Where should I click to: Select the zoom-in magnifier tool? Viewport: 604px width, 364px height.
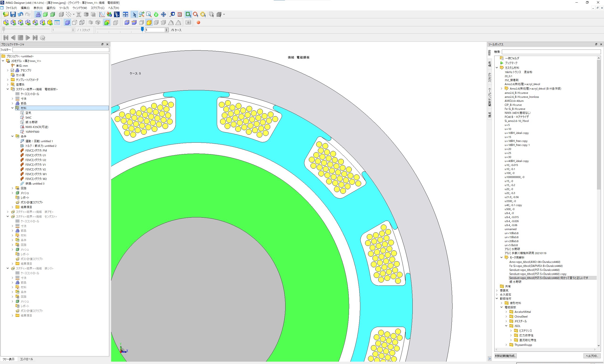coord(141,14)
